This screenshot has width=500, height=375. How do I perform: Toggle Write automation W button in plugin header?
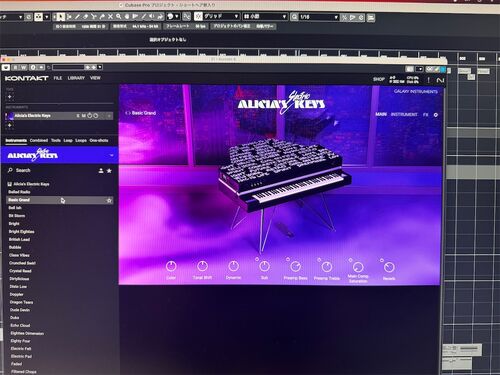click(x=23, y=67)
